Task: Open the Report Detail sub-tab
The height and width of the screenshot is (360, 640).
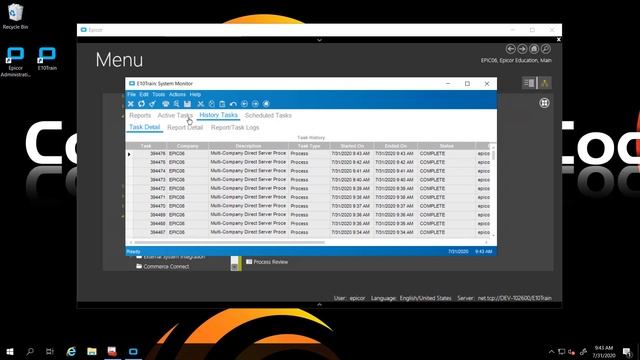Action: point(185,128)
